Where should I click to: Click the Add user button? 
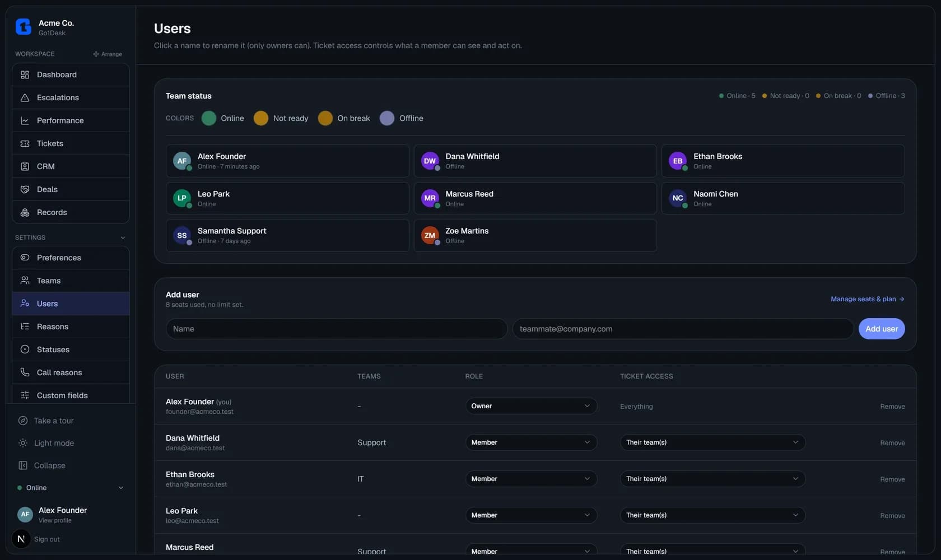(x=882, y=329)
